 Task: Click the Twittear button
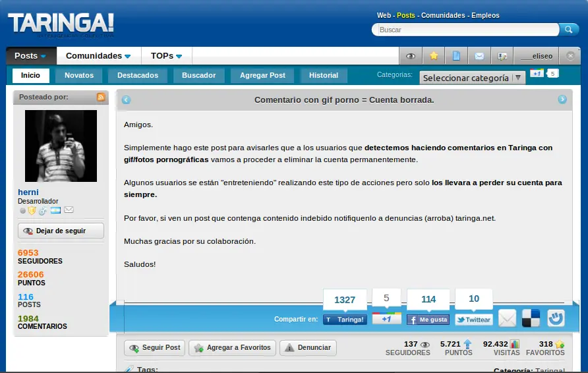[x=474, y=320]
